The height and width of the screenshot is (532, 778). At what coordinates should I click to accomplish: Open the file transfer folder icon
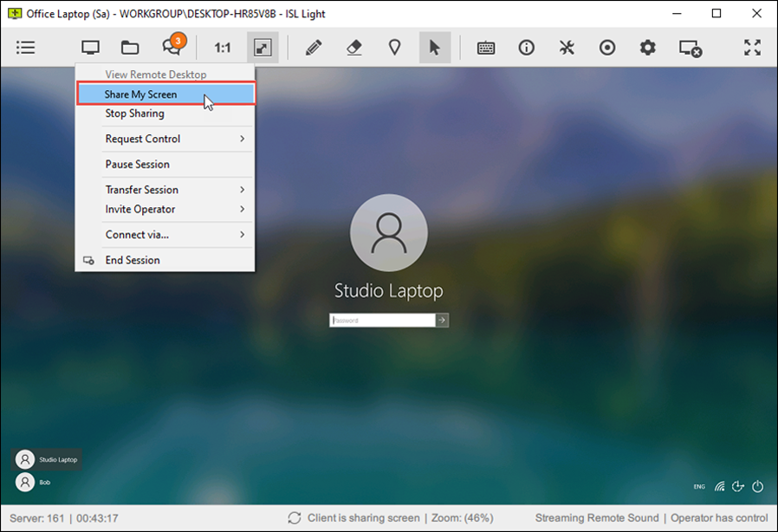tap(130, 48)
